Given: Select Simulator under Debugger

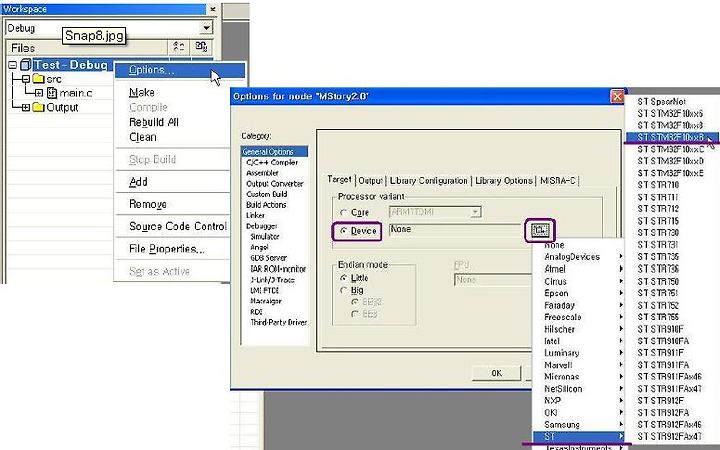Looking at the screenshot, I should click(264, 236).
